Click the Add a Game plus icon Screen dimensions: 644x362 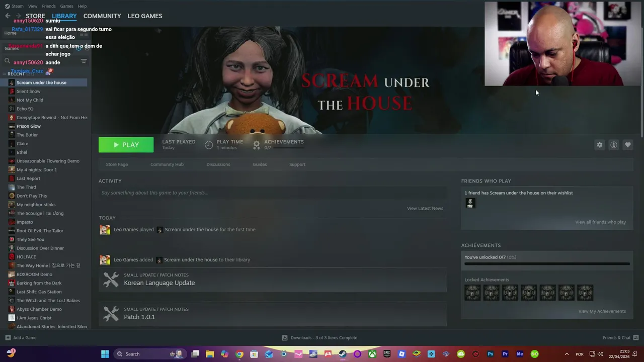click(8, 338)
